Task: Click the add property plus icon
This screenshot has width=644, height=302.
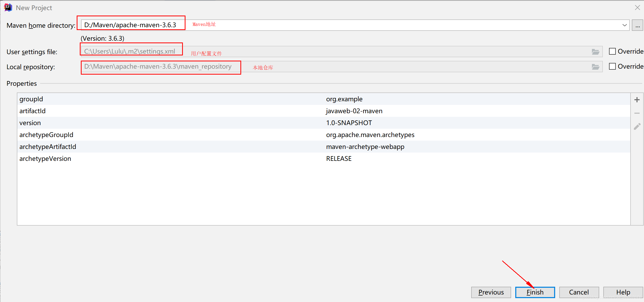Action: click(x=637, y=100)
